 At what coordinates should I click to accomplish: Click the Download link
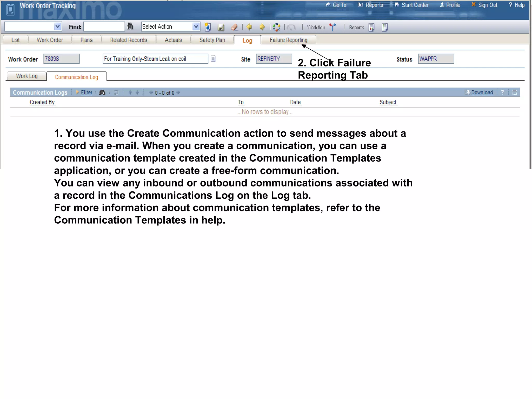[x=482, y=92]
